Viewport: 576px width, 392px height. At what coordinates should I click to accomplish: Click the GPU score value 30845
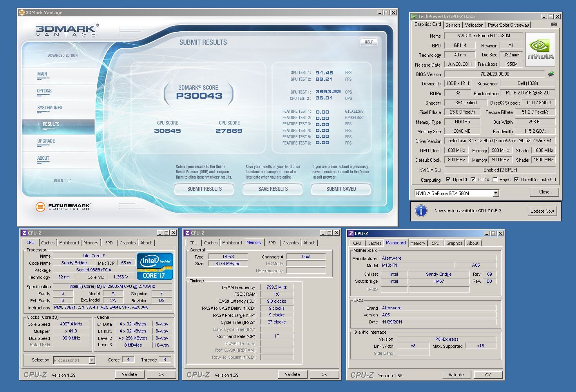click(167, 131)
